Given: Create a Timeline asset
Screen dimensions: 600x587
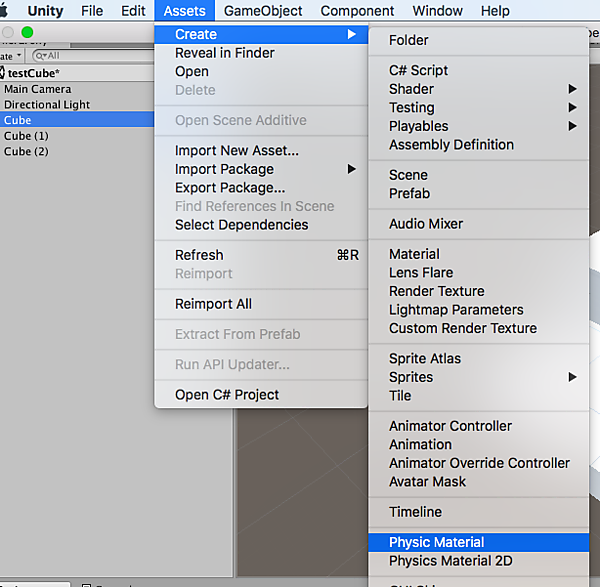Looking at the screenshot, I should (x=478, y=512).
